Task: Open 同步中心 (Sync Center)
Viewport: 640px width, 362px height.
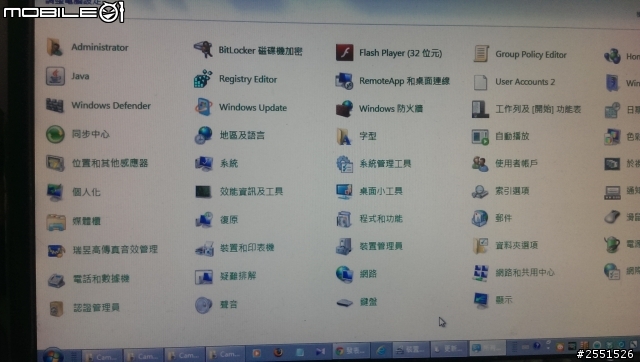Action: [x=78, y=134]
